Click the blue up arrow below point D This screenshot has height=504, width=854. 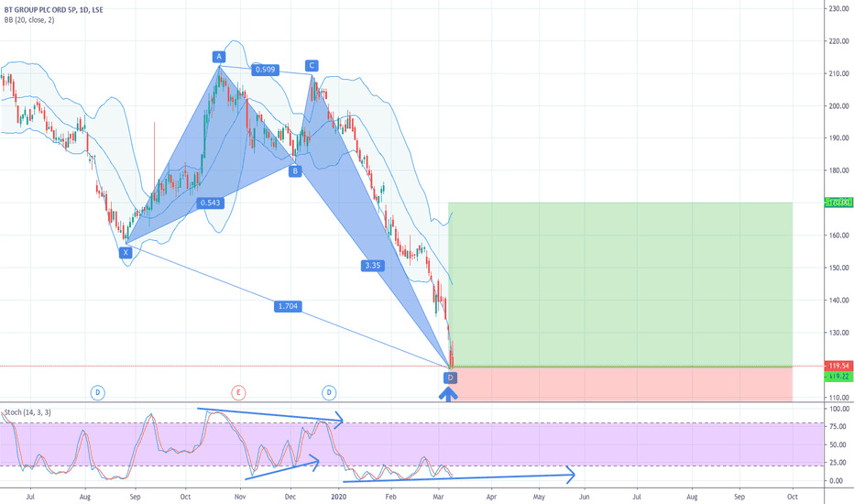(x=448, y=394)
